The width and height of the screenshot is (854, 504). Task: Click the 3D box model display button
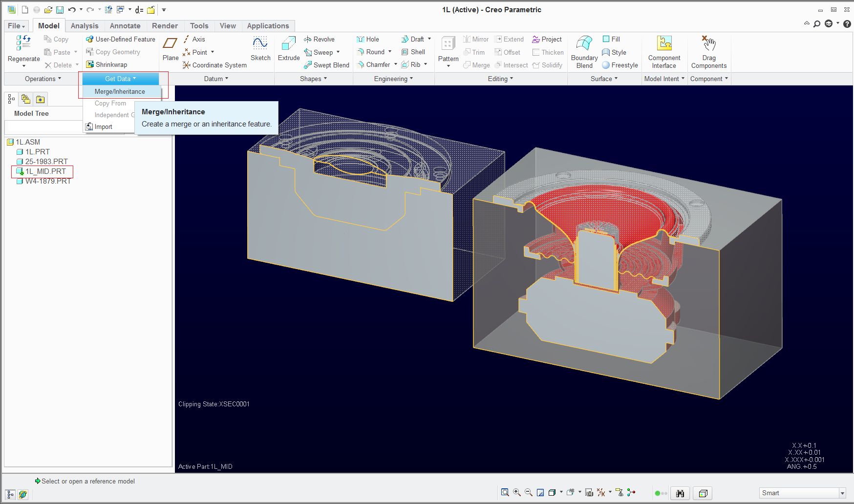(703, 493)
